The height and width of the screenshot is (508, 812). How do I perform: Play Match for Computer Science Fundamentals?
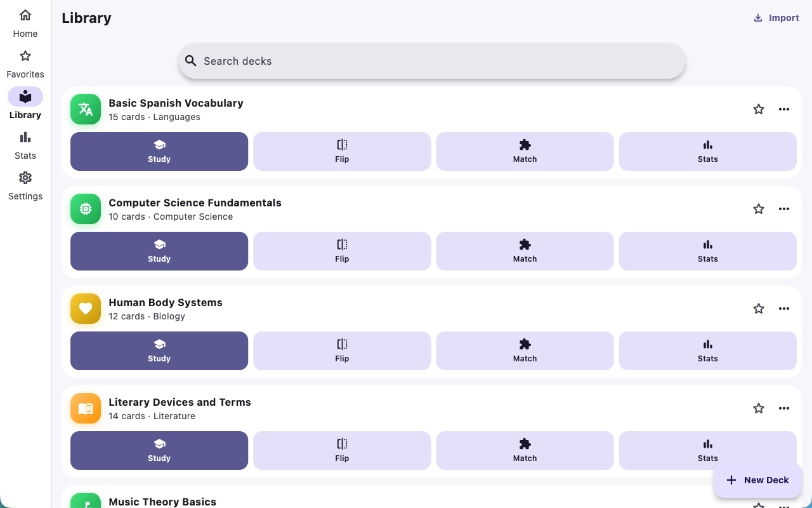pos(525,251)
